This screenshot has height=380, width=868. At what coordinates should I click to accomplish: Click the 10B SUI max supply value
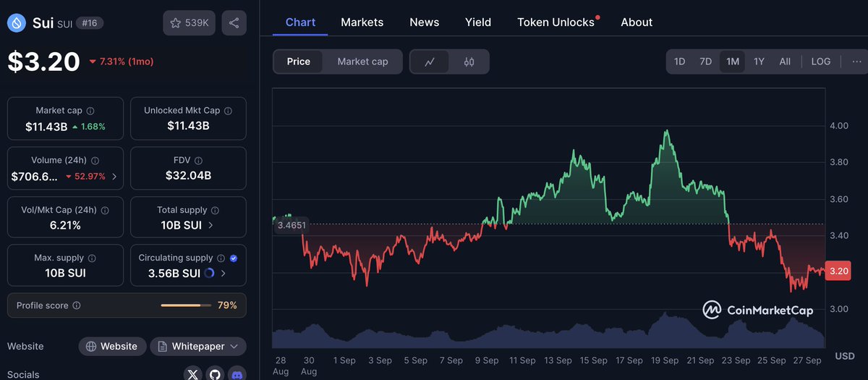click(65, 274)
